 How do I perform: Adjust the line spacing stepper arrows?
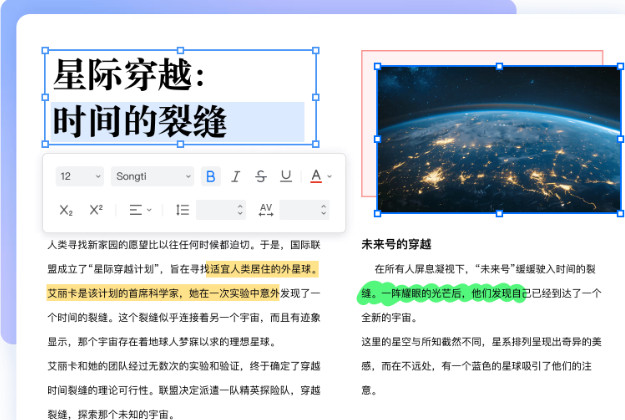tap(240, 210)
